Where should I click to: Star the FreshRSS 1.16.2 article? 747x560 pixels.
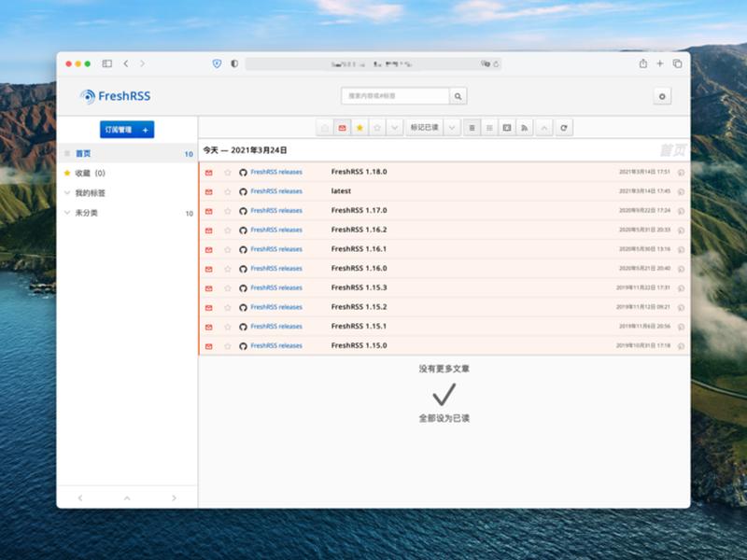coord(227,230)
